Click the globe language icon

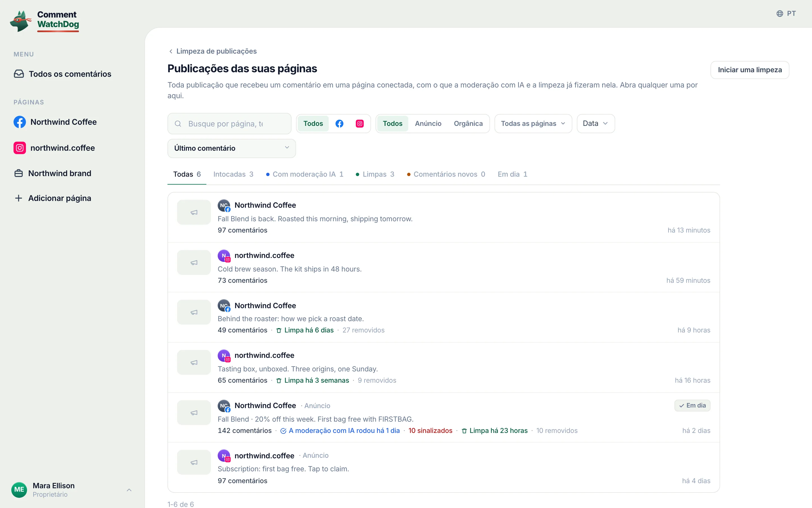[x=780, y=14]
